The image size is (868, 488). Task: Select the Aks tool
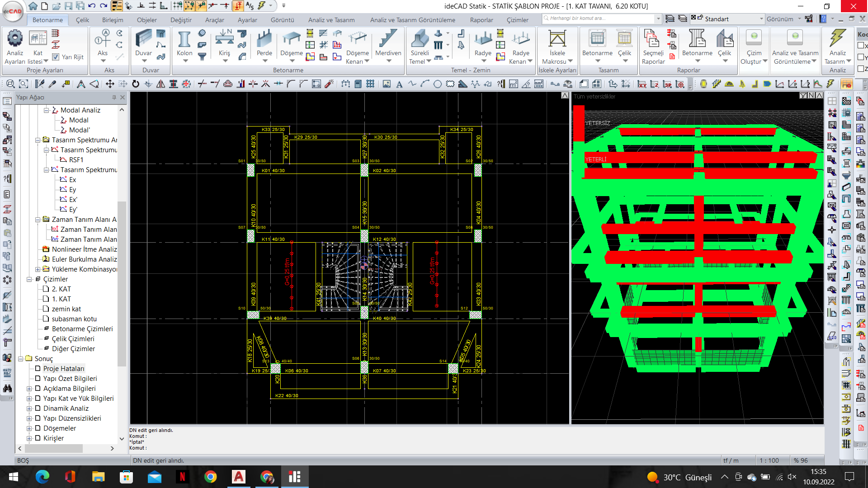tap(103, 40)
